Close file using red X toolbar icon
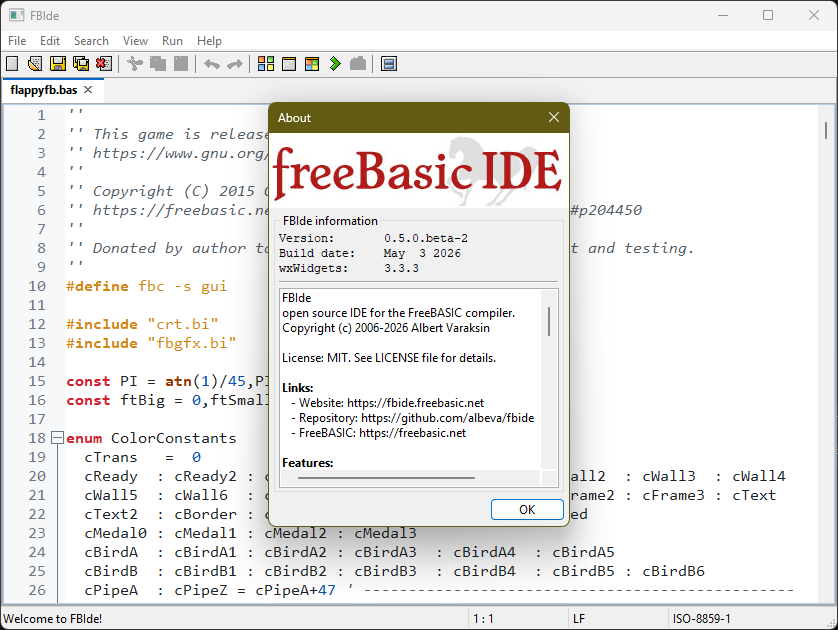 click(104, 64)
